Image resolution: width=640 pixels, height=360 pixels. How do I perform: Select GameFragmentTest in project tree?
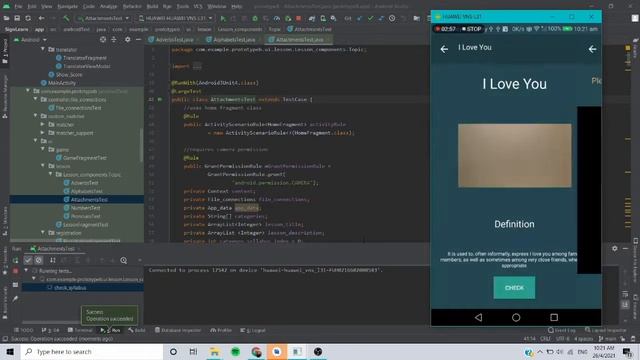(85, 158)
